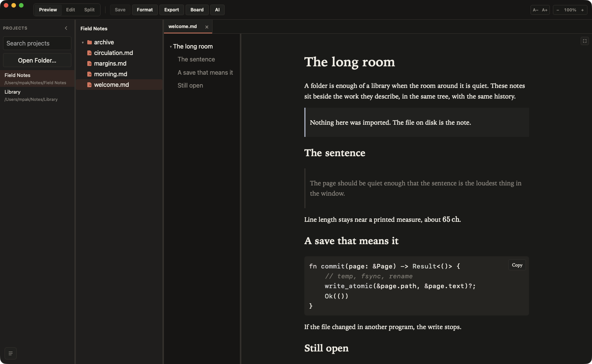
Task: Copy the code block with Copy button
Action: point(517,265)
